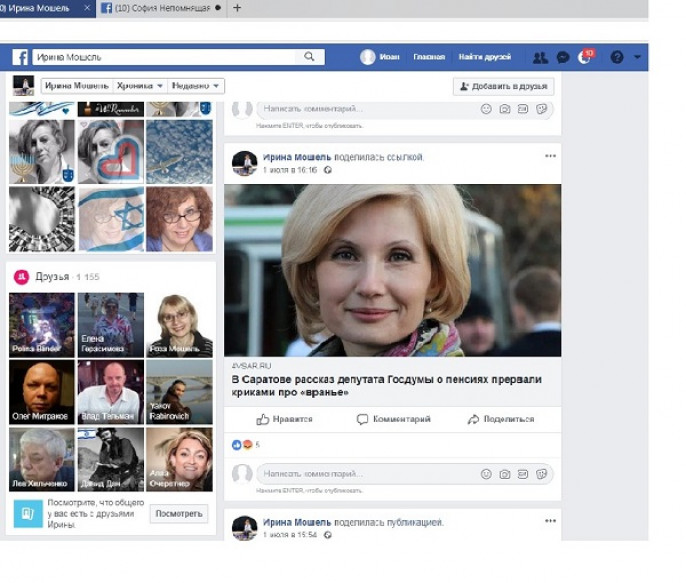Click the search magnifier icon

click(x=309, y=57)
